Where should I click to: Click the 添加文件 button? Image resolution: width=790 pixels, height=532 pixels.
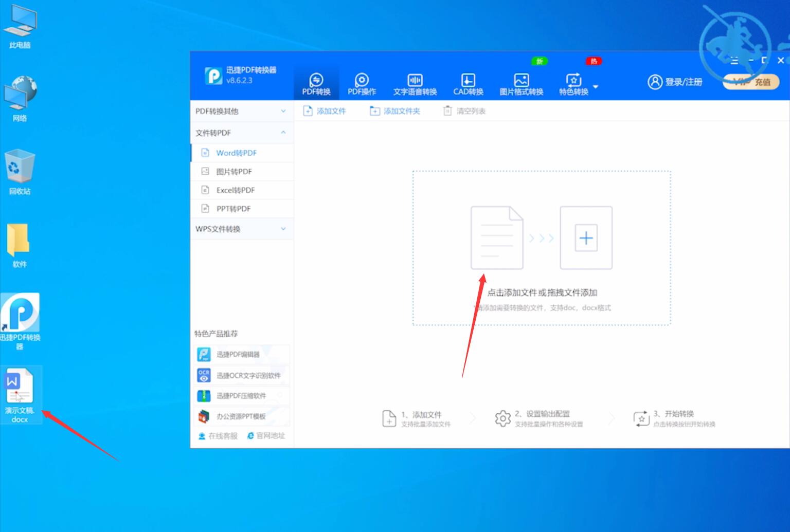[325, 111]
